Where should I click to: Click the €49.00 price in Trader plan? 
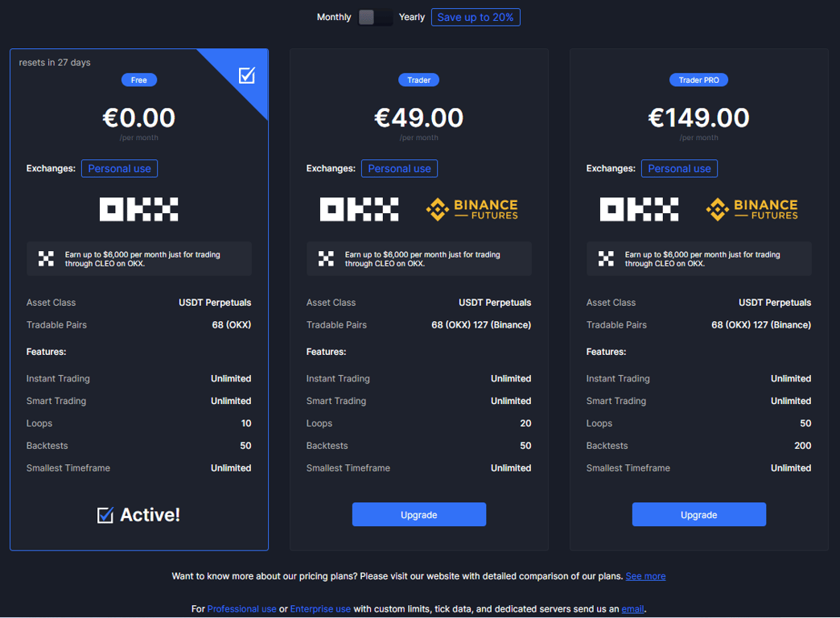pyautogui.click(x=418, y=118)
